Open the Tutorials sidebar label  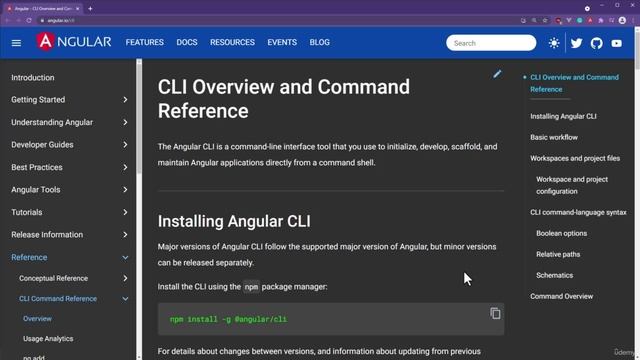(x=27, y=212)
